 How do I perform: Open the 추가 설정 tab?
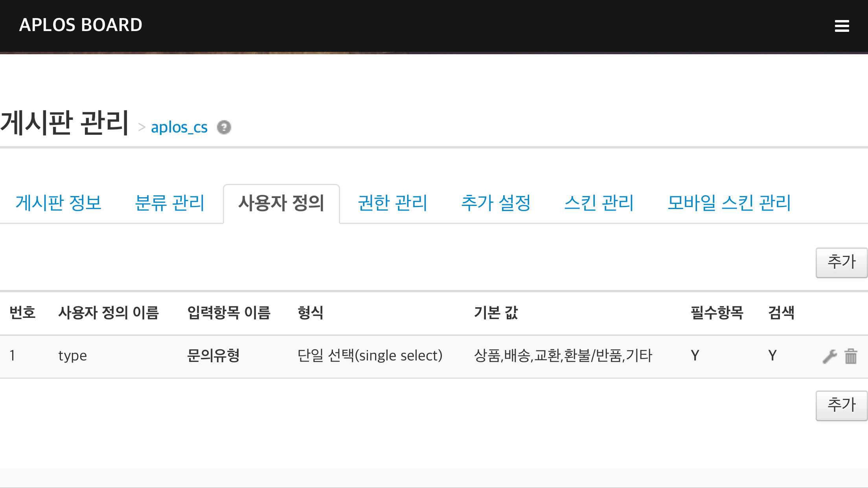pos(496,203)
